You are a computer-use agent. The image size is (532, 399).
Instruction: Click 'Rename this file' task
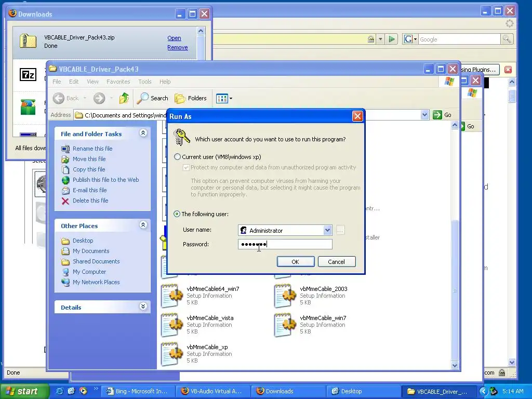coord(92,149)
